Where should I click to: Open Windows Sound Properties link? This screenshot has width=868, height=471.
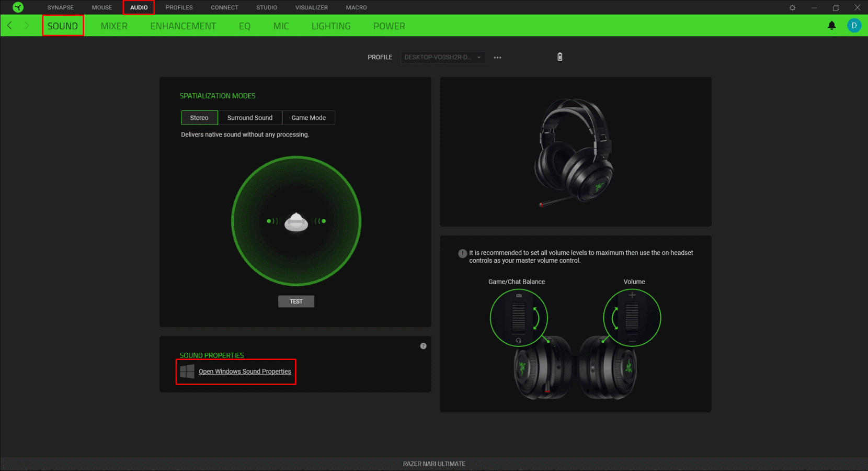[x=245, y=372]
